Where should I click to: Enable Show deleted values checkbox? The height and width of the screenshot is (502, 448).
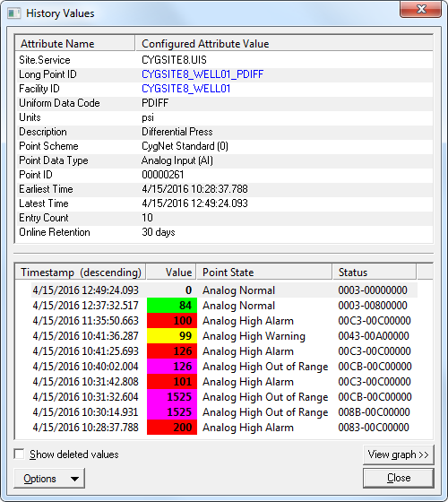(20, 454)
